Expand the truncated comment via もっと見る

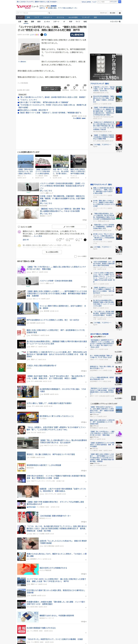[38, 236]
